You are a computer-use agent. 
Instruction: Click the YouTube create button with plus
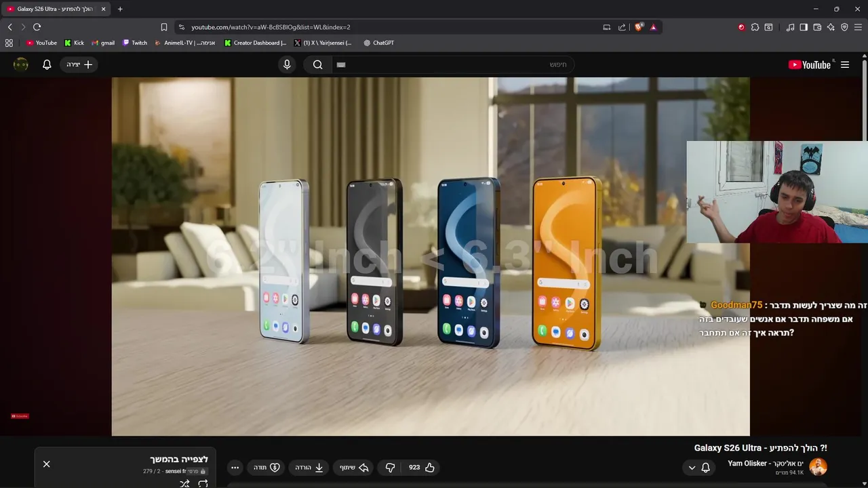point(79,64)
